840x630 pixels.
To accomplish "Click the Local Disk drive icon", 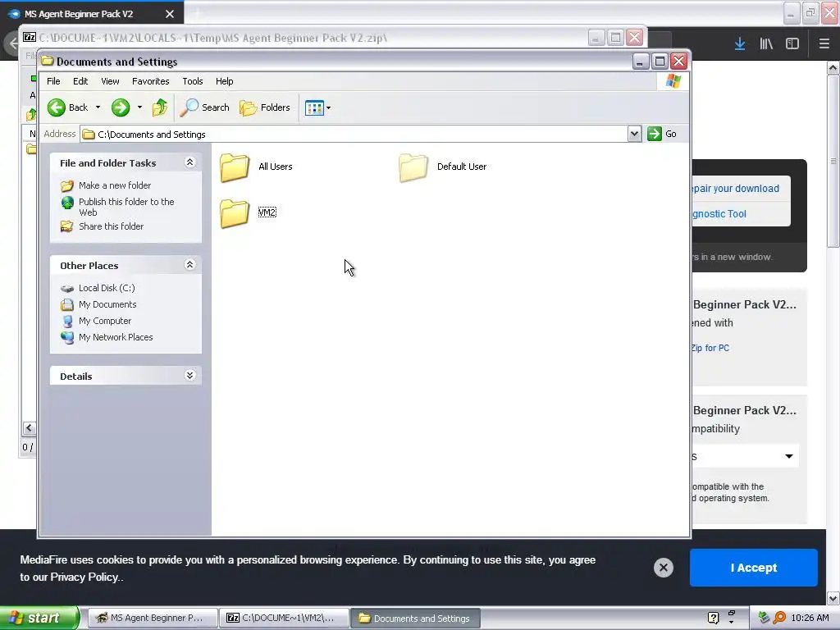I will [67, 289].
